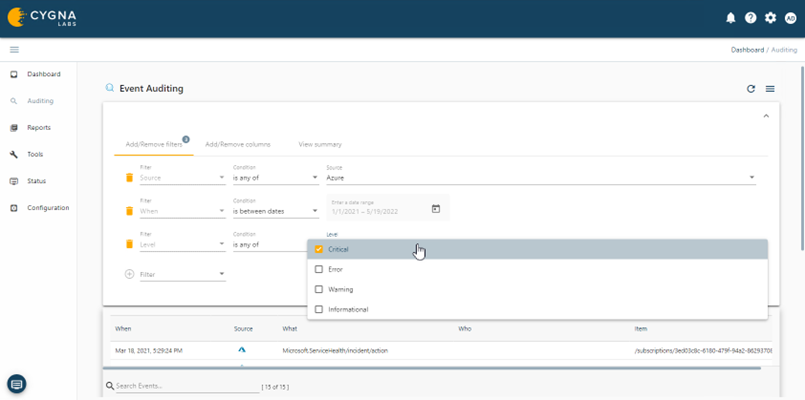
Task: Toggle the hamburger sidebar menu
Action: coord(14,50)
